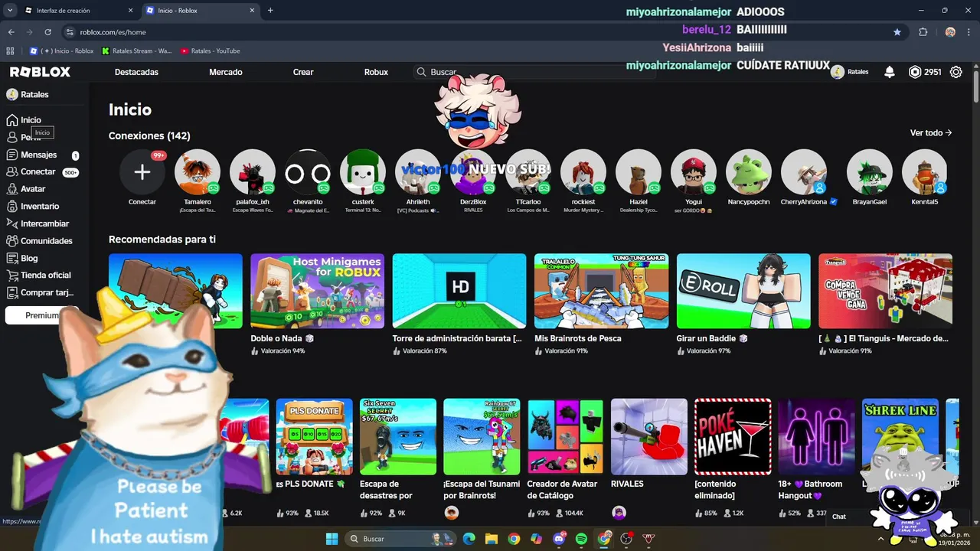The image size is (980, 551).
Task: Close the Interfaz de creación tab
Action: coord(131,11)
